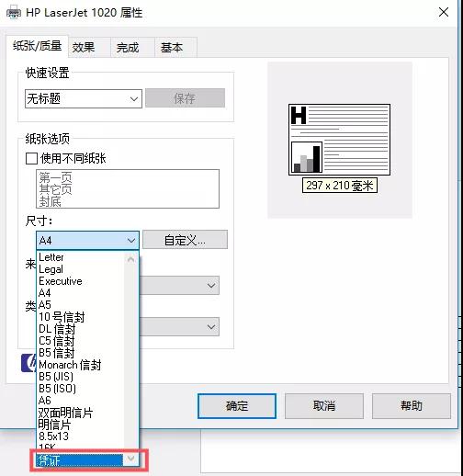Click the page preview thumbnail
This screenshot has width=463, height=476.
(339, 140)
